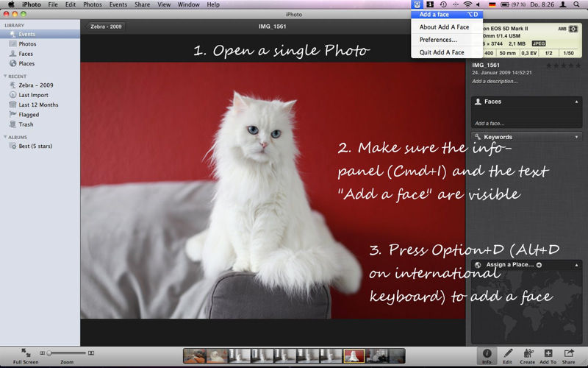The width and height of the screenshot is (588, 368).
Task: Expand the Assign a Place arrow
Action: (539, 264)
